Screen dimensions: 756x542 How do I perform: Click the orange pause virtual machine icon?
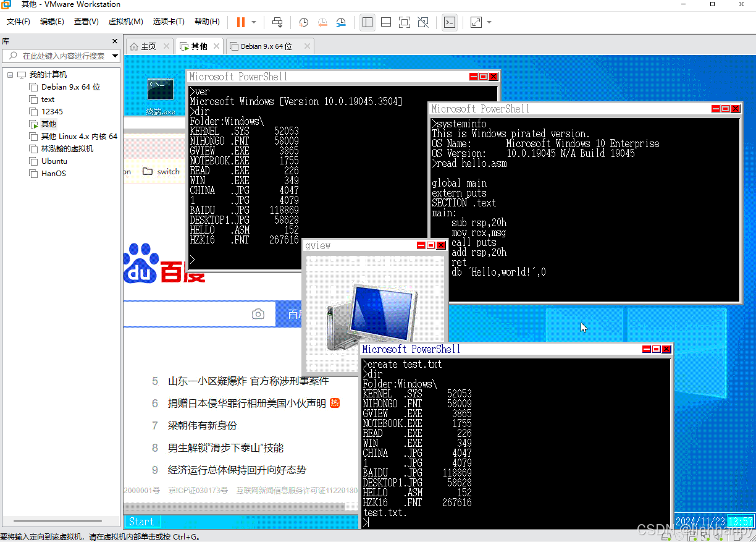click(x=241, y=22)
